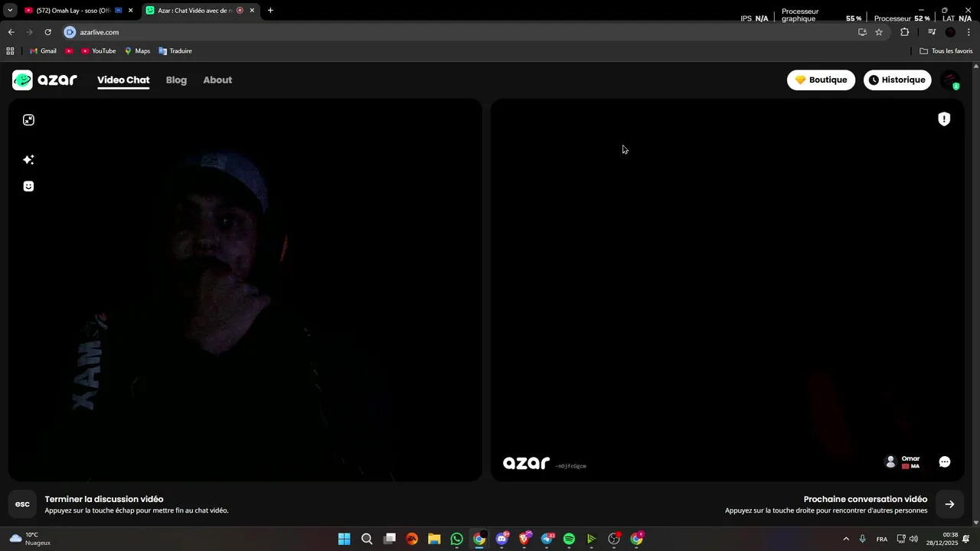Bookmark this page with the star
The height and width of the screenshot is (551, 980).
[x=879, y=32]
